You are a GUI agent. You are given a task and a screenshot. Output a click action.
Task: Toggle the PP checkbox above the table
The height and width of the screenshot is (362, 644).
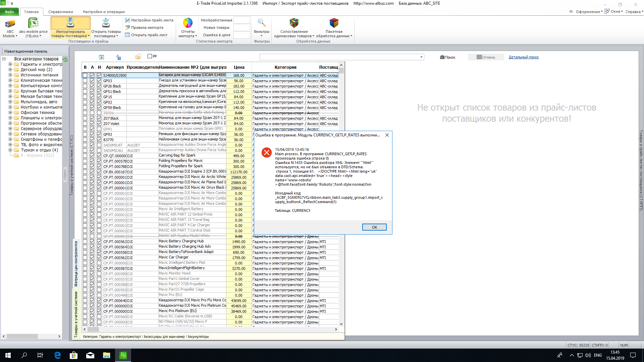[150, 56]
